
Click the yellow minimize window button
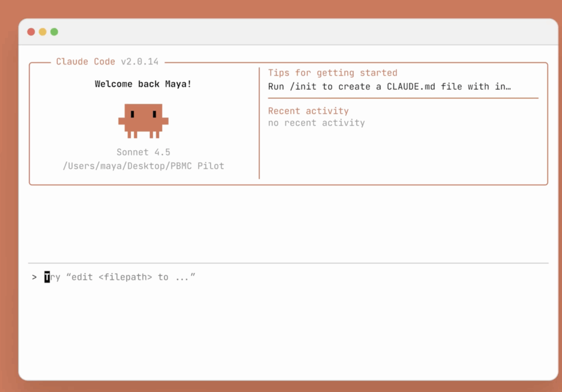43,32
